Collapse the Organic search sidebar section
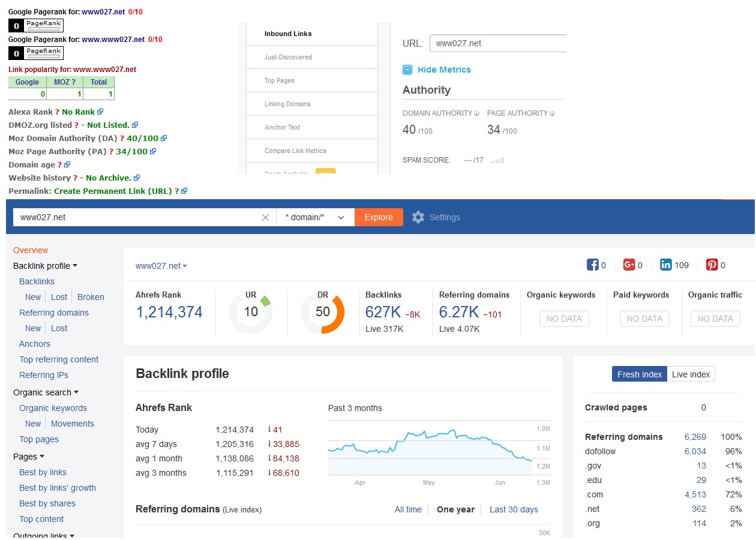This screenshot has width=756, height=540. [x=46, y=392]
